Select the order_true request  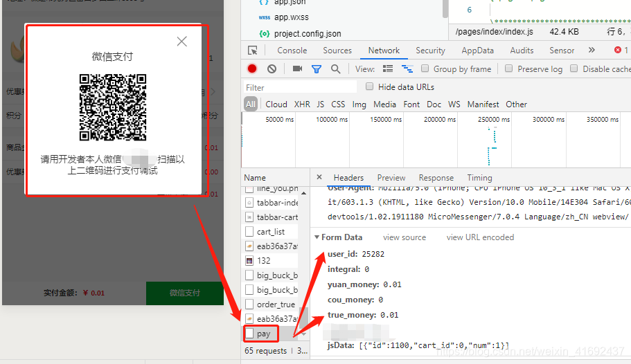coord(270,304)
